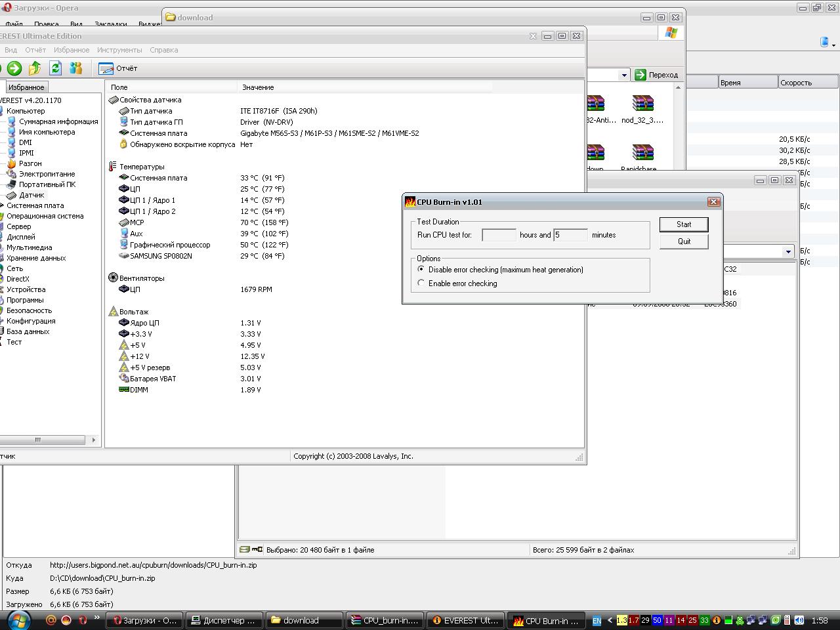Click the folder up-level icon in EVEREST toolbar

pyautogui.click(x=35, y=68)
